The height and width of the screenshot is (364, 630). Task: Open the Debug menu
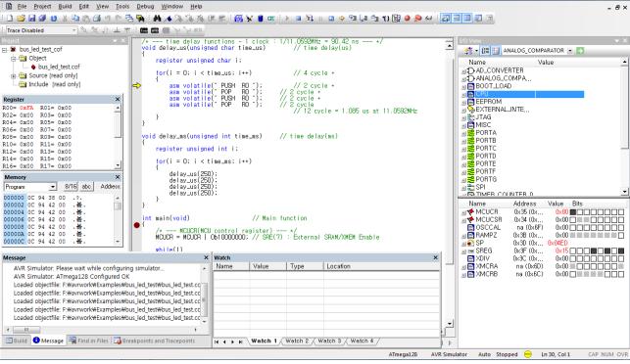(x=145, y=7)
